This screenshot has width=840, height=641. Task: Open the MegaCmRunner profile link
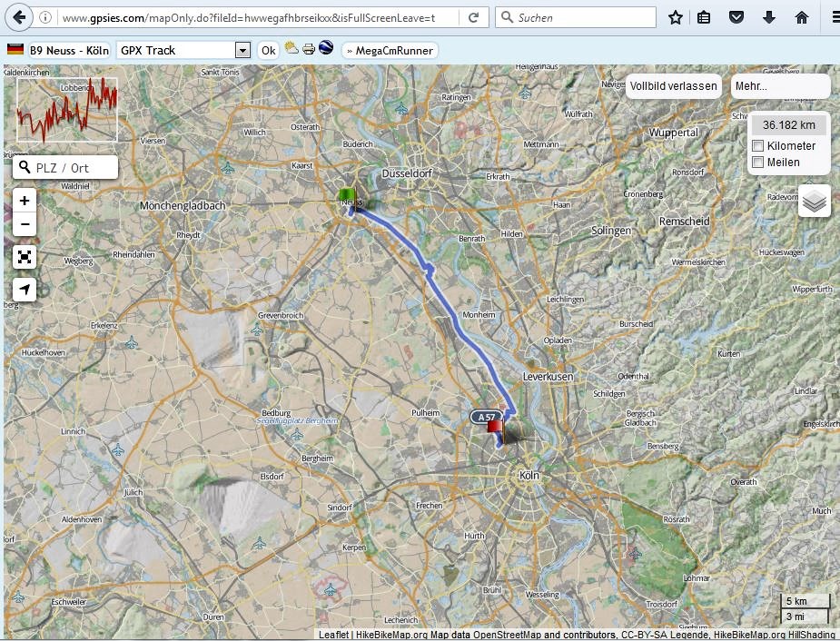(390, 51)
